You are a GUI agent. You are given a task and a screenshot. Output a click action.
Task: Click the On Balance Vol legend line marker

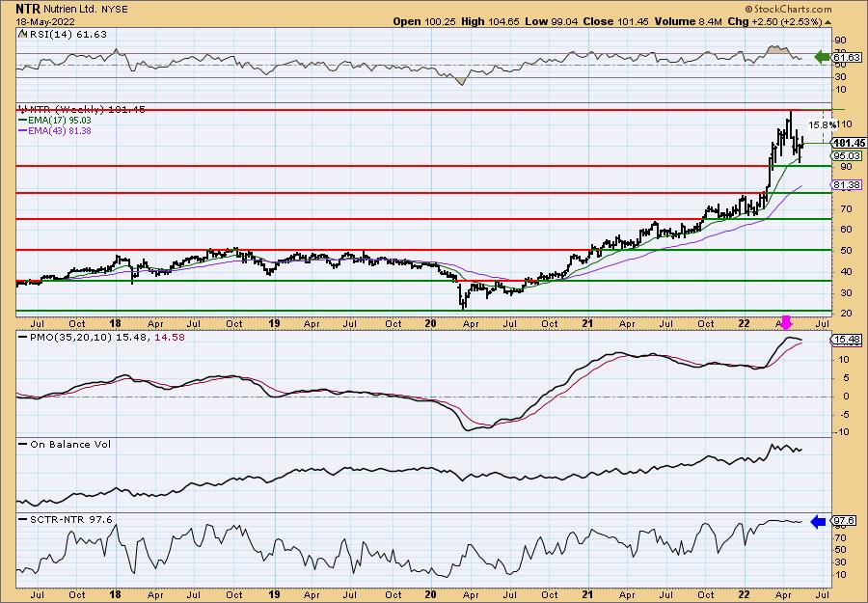[22, 444]
